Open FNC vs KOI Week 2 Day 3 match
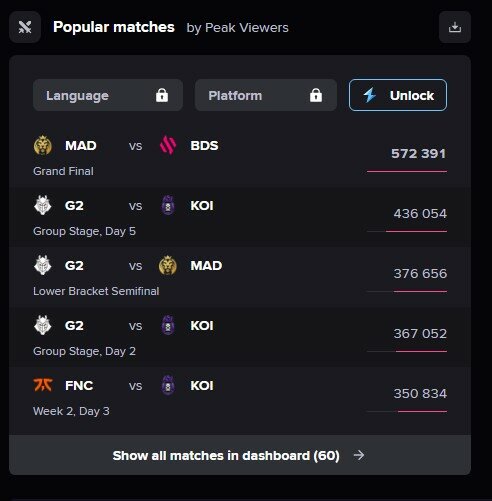This screenshot has height=501, width=492. pos(240,397)
